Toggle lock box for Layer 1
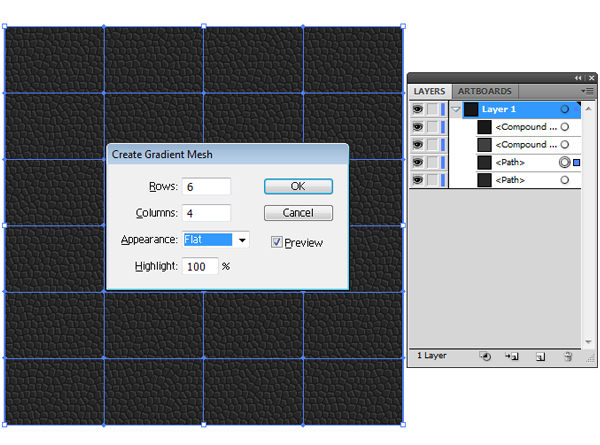The width and height of the screenshot is (600, 445). [x=432, y=109]
